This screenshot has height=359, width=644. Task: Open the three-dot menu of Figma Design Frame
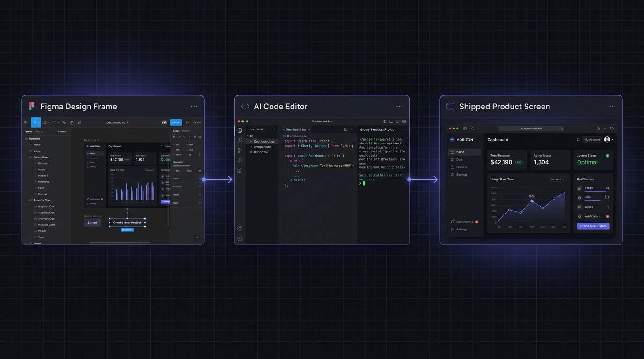[194, 107]
